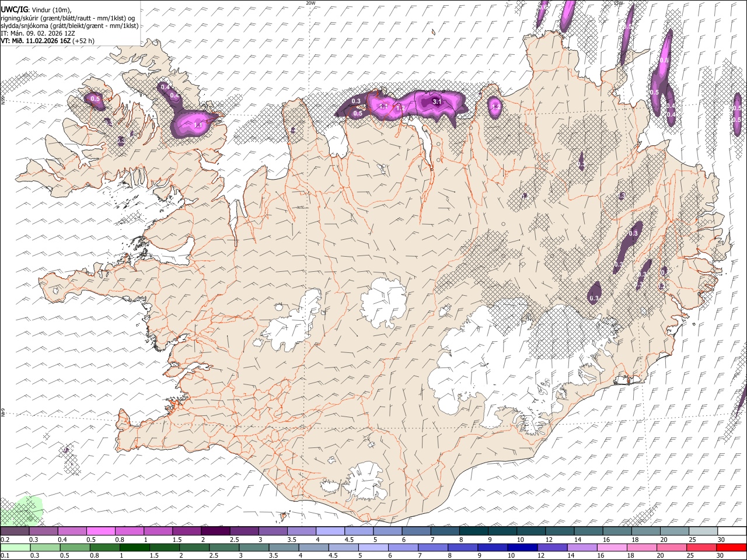
Task: Select the light pink 16 swatch, lower legend row
Action: coord(612,547)
